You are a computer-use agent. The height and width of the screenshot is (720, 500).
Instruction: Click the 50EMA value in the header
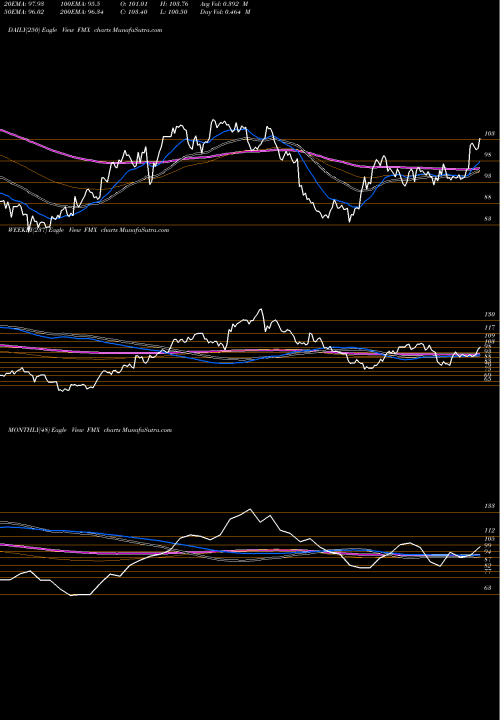click(x=22, y=12)
